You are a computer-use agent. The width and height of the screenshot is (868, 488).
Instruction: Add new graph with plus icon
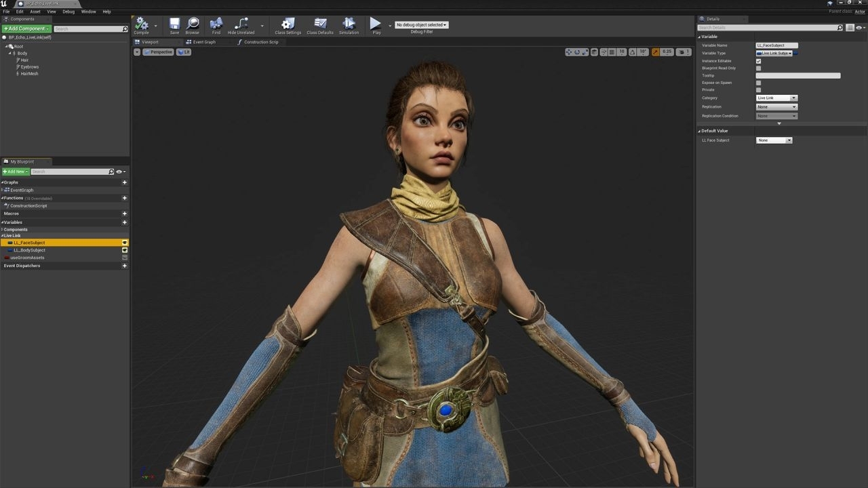(124, 182)
